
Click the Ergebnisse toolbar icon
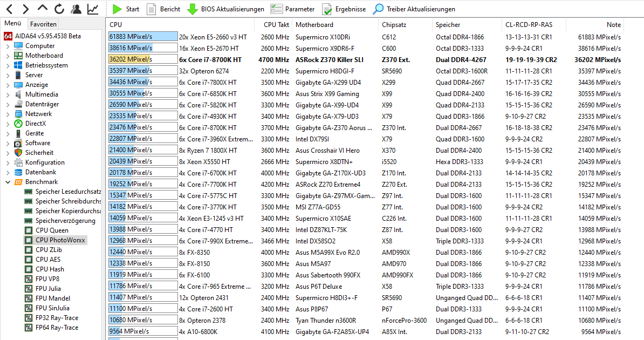click(326, 9)
